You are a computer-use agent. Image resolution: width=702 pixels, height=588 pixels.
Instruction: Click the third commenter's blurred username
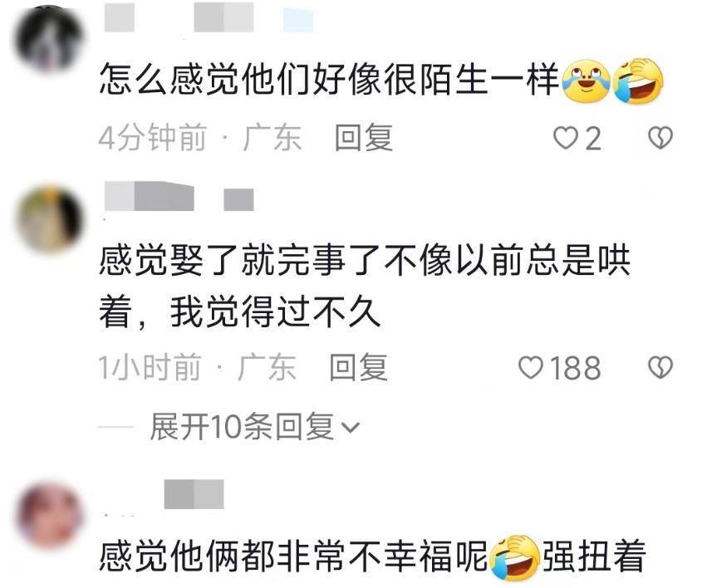[x=194, y=494]
